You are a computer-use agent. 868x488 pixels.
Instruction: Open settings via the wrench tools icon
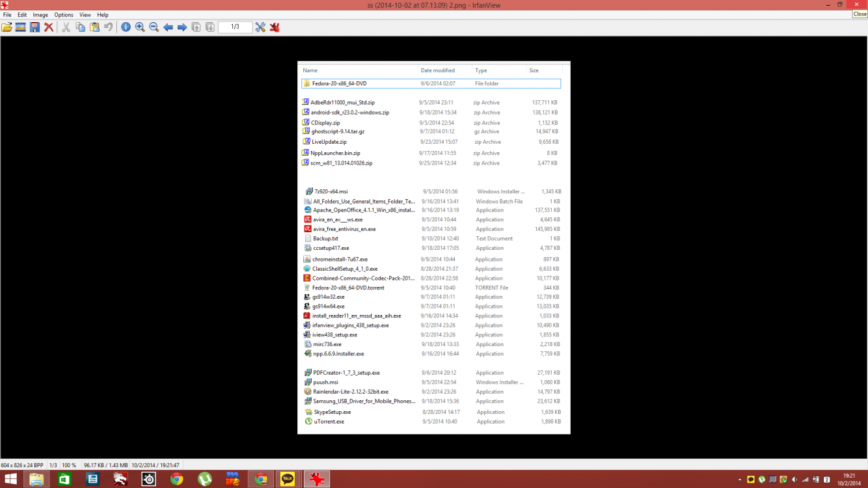(x=260, y=27)
